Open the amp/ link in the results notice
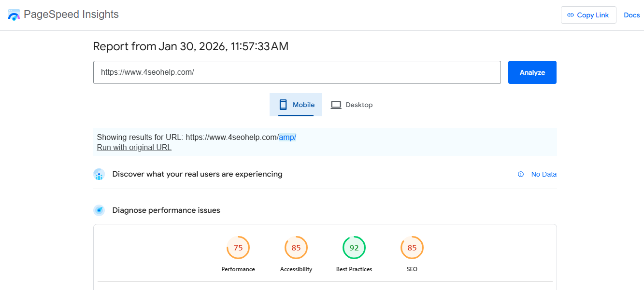The image size is (644, 290). tap(287, 137)
